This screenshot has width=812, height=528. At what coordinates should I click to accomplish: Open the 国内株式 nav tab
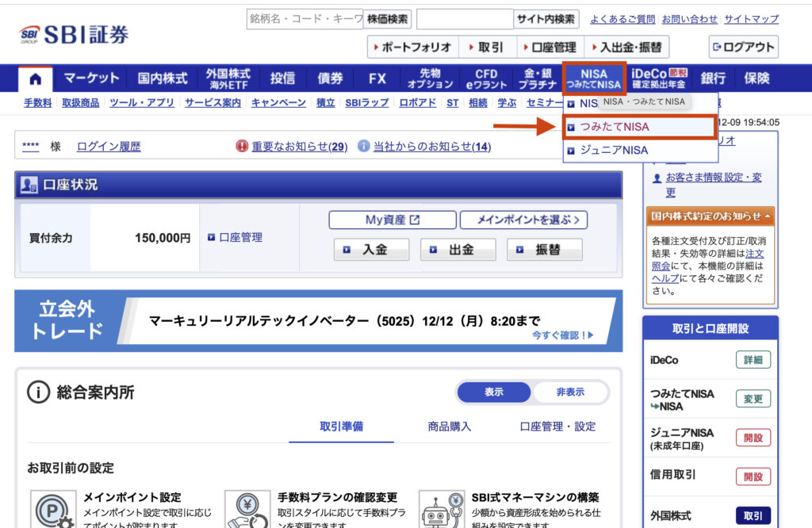tap(162, 78)
